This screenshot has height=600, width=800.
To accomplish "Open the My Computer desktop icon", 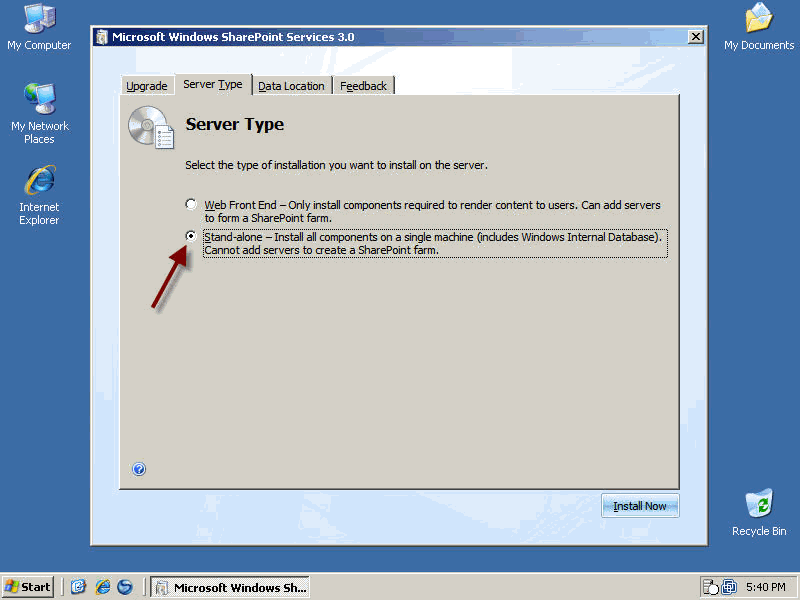I will click(x=39, y=27).
